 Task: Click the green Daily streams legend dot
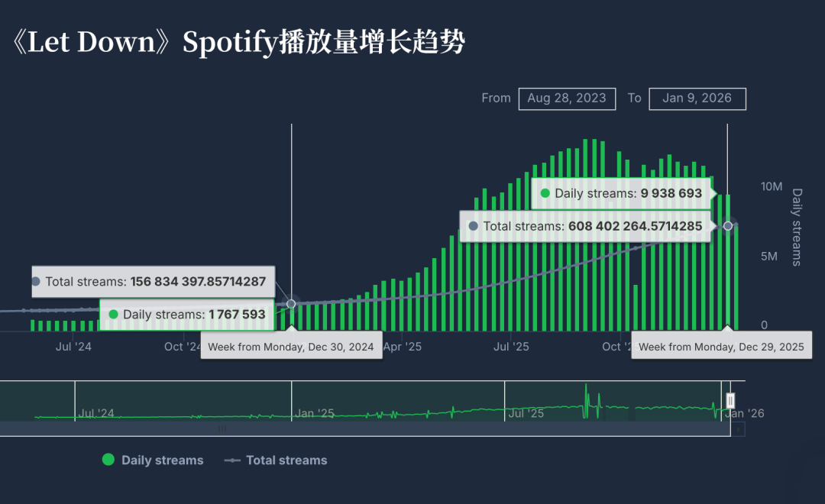[x=108, y=460]
